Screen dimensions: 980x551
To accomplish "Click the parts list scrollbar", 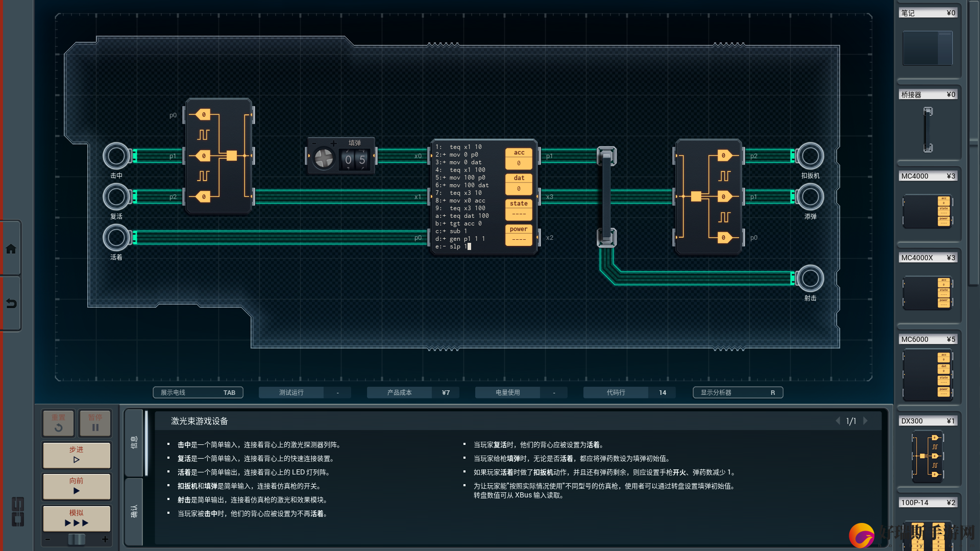I will (x=974, y=143).
